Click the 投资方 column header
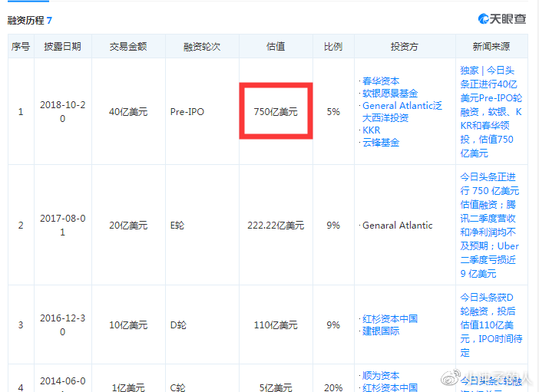The height and width of the screenshot is (392, 539). [404, 47]
